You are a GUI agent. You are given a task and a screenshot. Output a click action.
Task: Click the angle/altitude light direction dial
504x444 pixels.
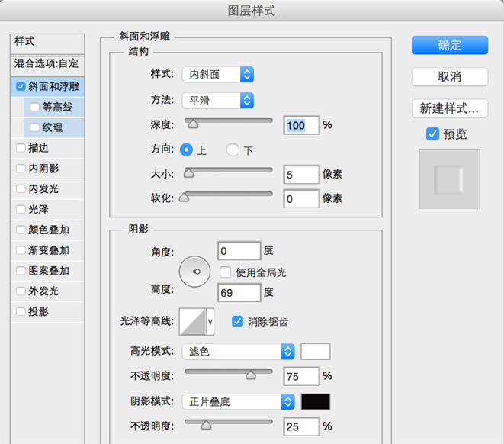pyautogui.click(x=196, y=272)
